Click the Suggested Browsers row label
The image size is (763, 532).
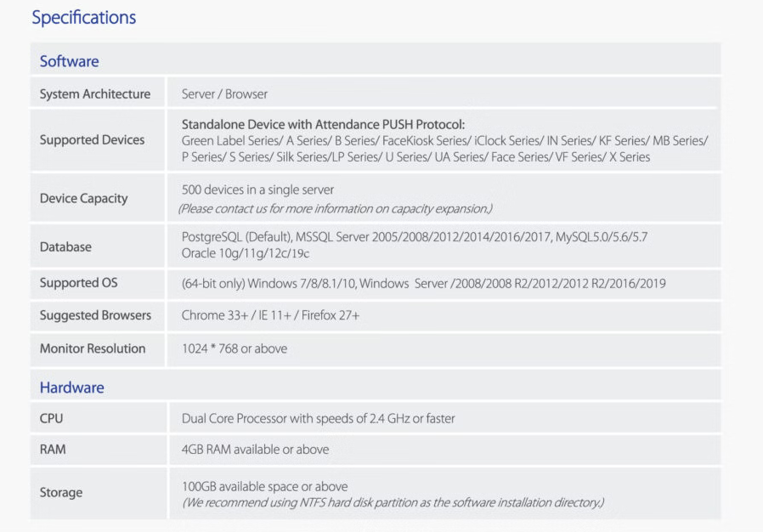[x=95, y=315]
